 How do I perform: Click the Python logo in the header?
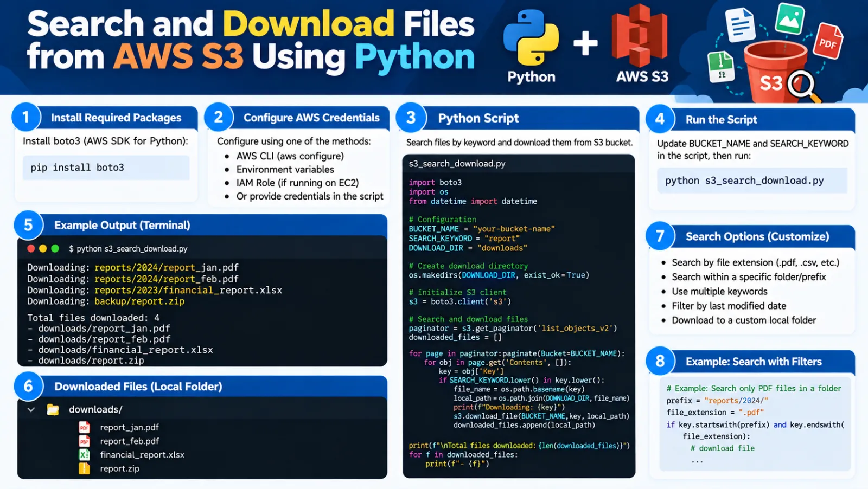(x=531, y=38)
